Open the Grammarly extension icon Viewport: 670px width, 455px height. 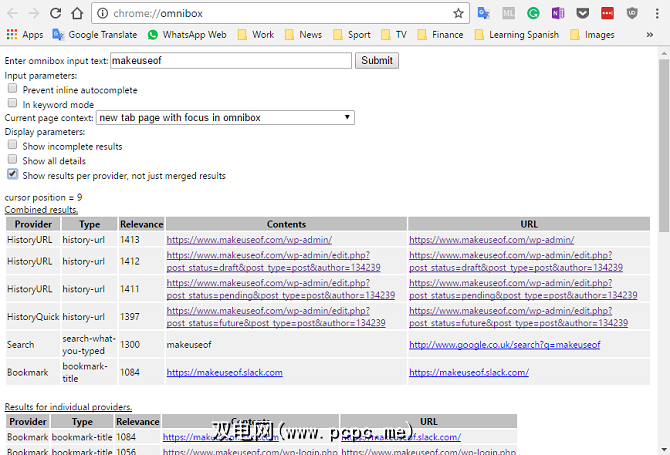(533, 14)
